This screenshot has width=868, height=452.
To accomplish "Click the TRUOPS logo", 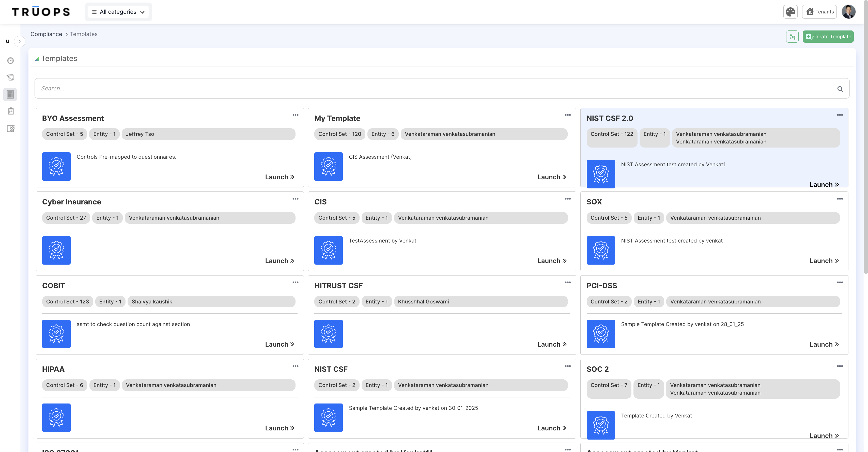I will tap(41, 12).
